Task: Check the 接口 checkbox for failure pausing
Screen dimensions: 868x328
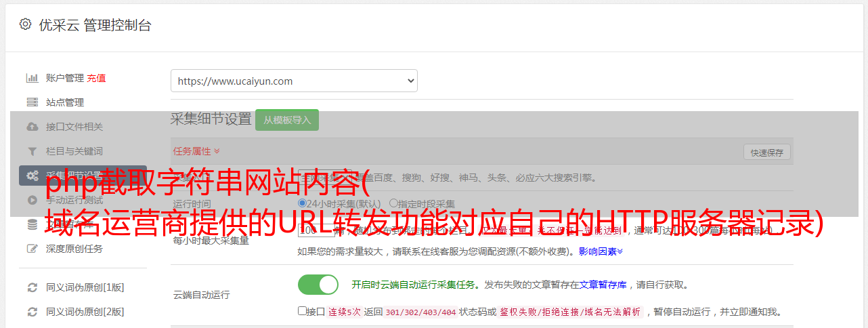Action: 302,311
